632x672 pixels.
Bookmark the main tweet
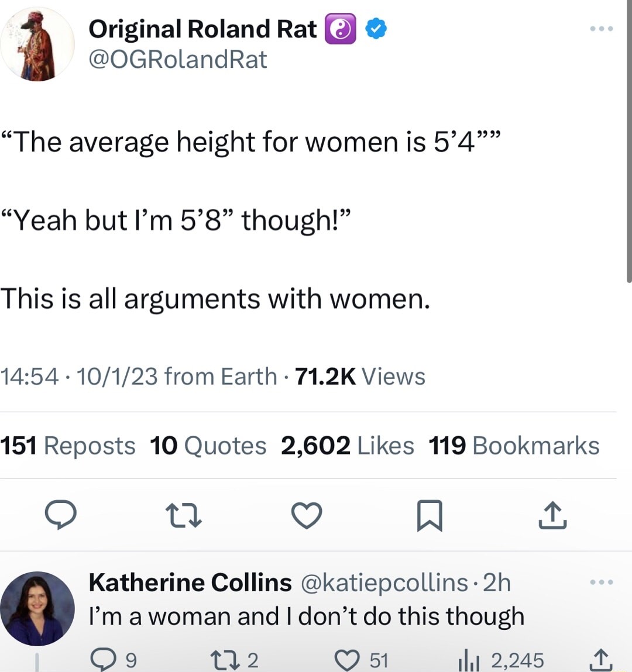coord(430,515)
